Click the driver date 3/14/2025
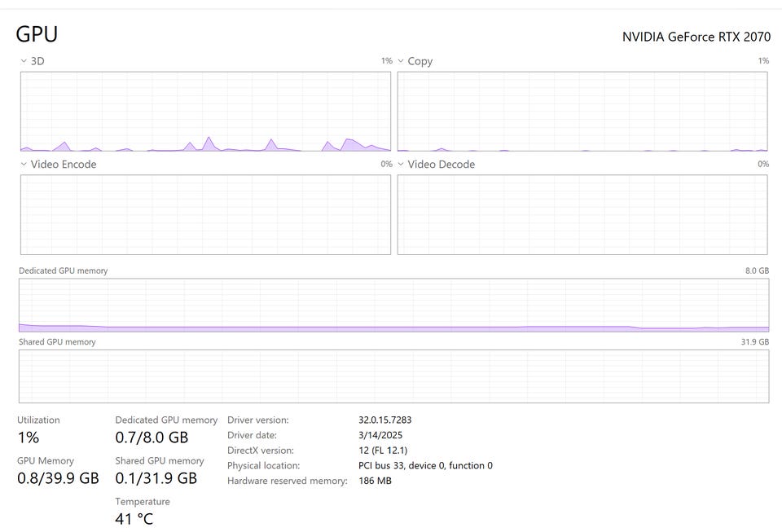782x532 pixels. coord(380,435)
